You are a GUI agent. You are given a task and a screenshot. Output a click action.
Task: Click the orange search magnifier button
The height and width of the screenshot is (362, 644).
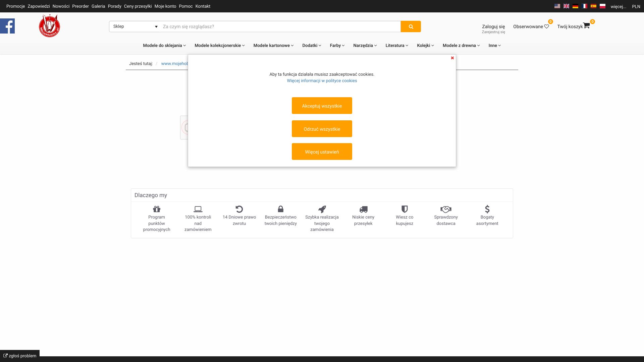[411, 26]
